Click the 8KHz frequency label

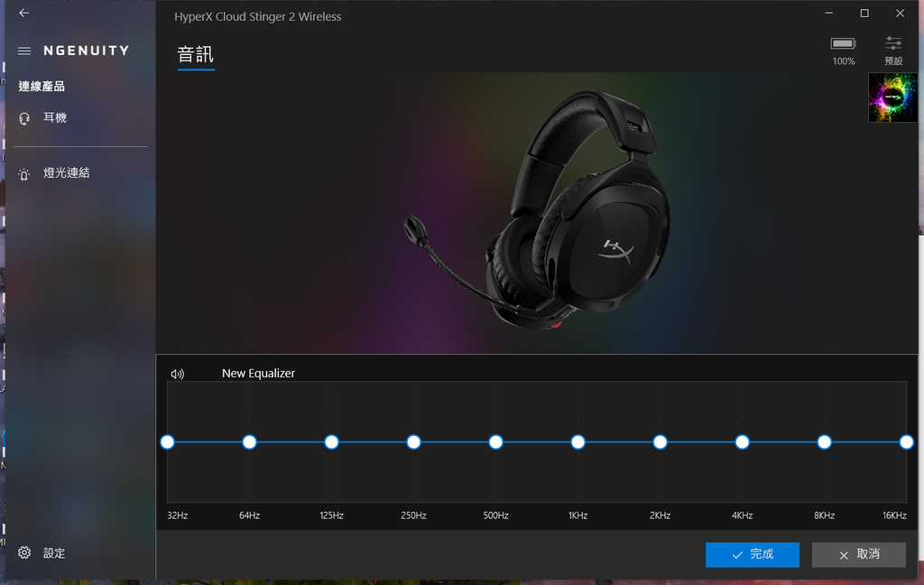[x=825, y=515]
